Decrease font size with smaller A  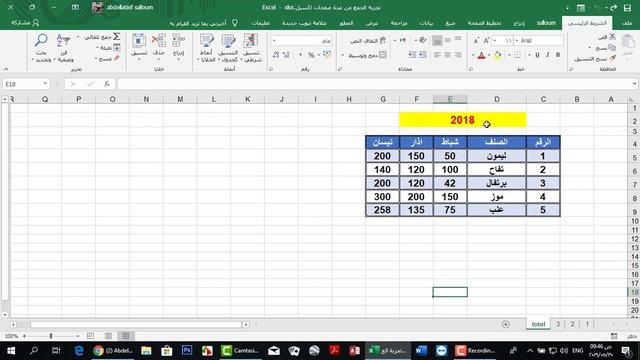[x=476, y=41]
